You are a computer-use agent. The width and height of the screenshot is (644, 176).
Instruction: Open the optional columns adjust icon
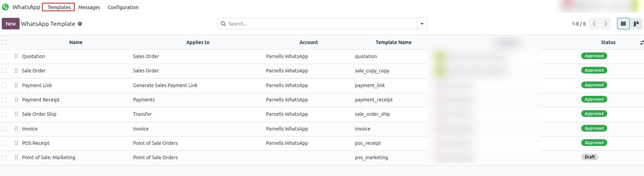tap(641, 43)
